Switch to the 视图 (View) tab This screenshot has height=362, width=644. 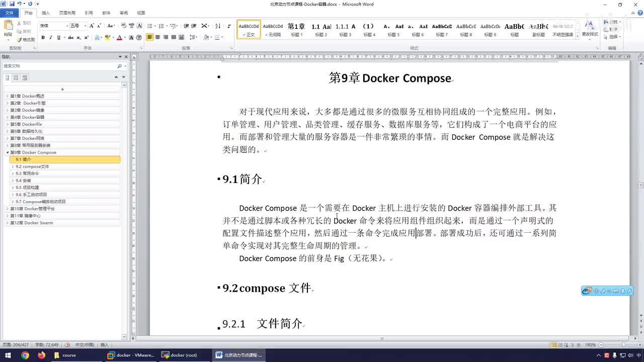pos(141,13)
